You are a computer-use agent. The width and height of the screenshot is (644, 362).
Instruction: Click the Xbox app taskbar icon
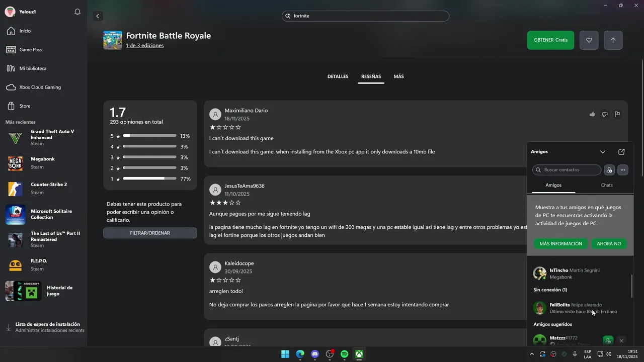click(x=359, y=354)
